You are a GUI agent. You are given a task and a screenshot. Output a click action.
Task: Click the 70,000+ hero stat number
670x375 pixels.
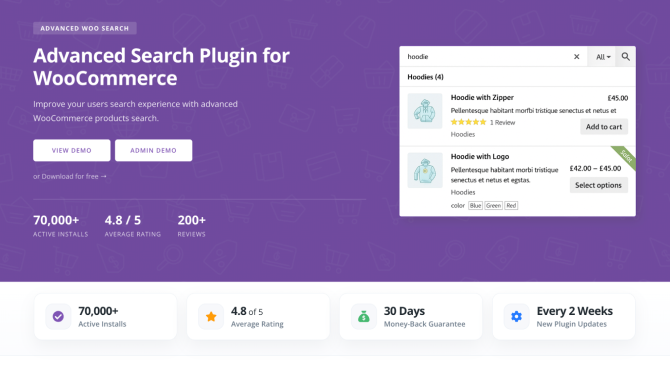pos(56,220)
